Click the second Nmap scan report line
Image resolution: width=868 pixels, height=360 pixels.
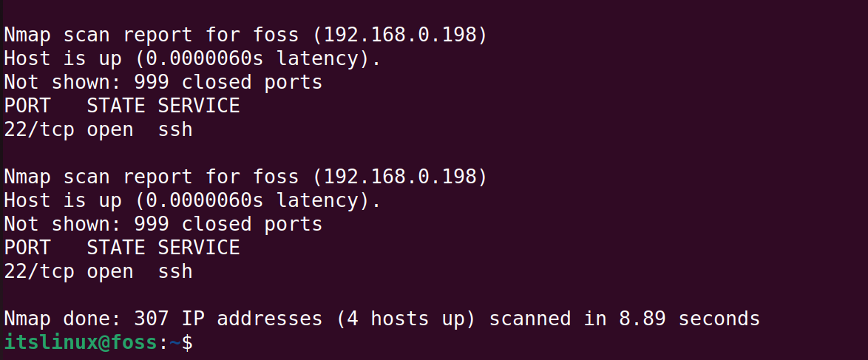pos(245,178)
